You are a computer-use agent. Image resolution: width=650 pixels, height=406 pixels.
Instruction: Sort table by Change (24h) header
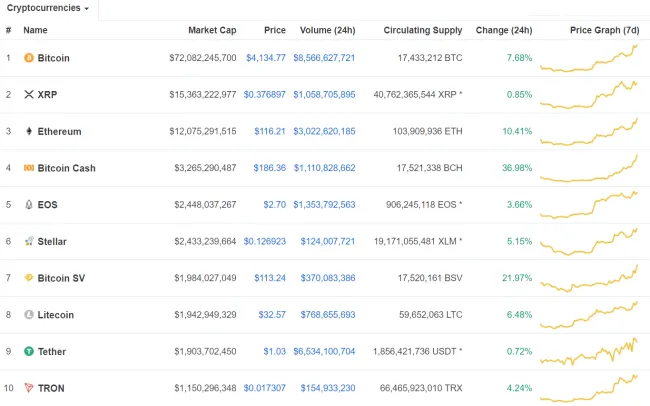tap(504, 30)
